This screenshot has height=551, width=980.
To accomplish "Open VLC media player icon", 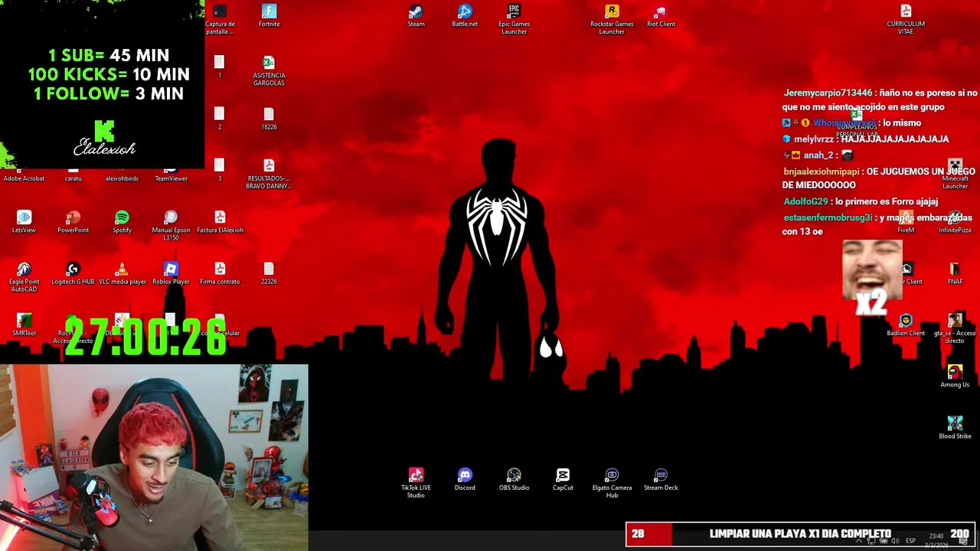I will click(x=122, y=273).
